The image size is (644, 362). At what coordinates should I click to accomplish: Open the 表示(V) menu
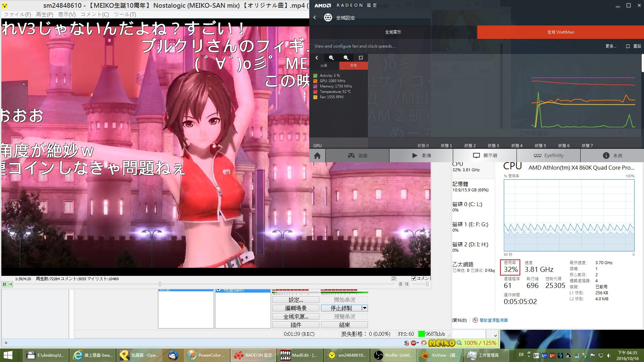coord(67,14)
